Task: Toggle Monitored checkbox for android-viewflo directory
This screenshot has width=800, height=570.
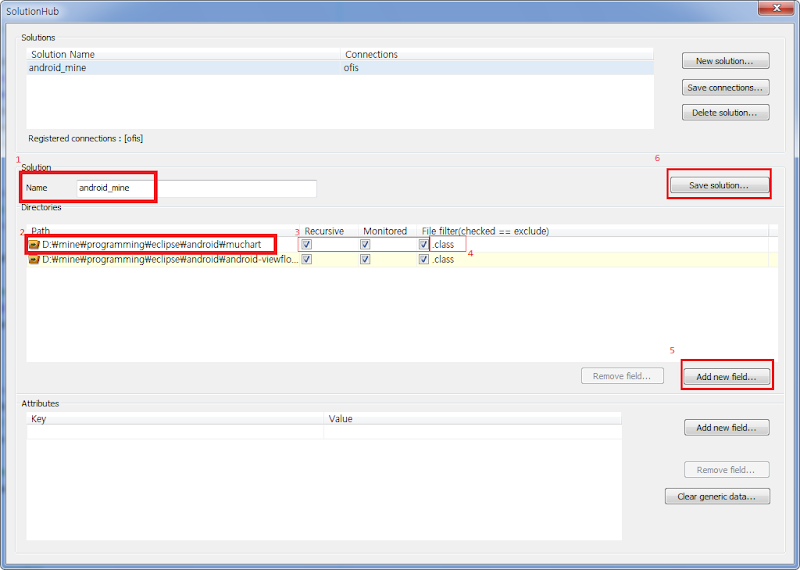Action: click(365, 259)
